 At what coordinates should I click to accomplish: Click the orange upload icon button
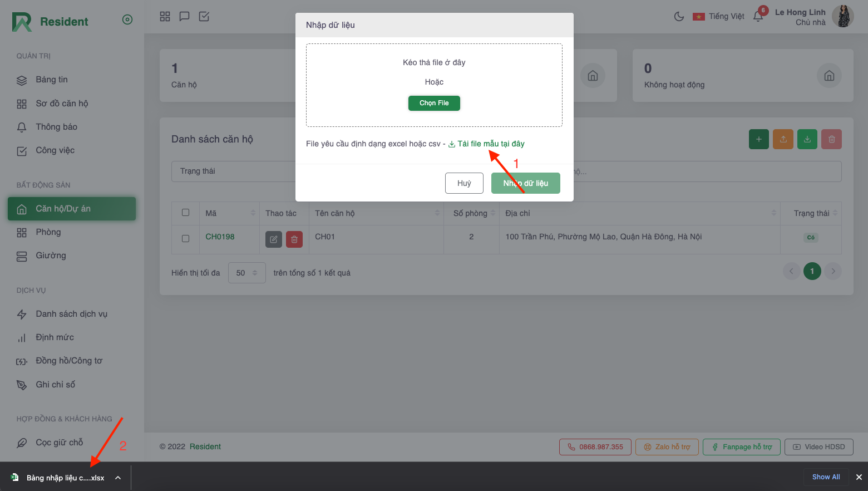point(783,139)
